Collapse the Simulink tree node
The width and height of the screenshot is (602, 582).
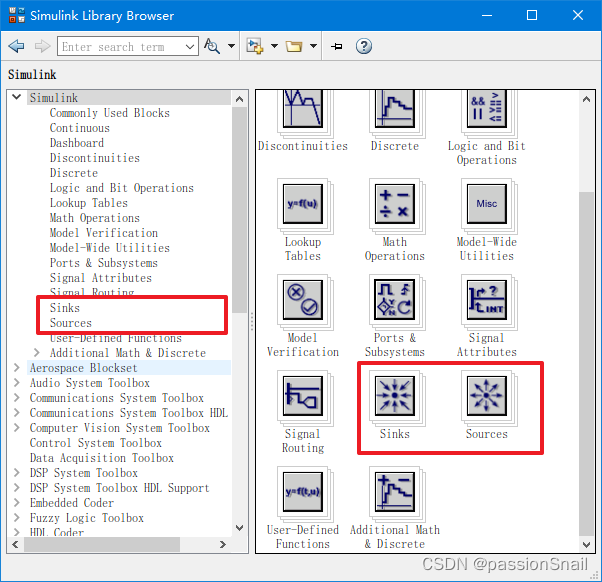16,96
